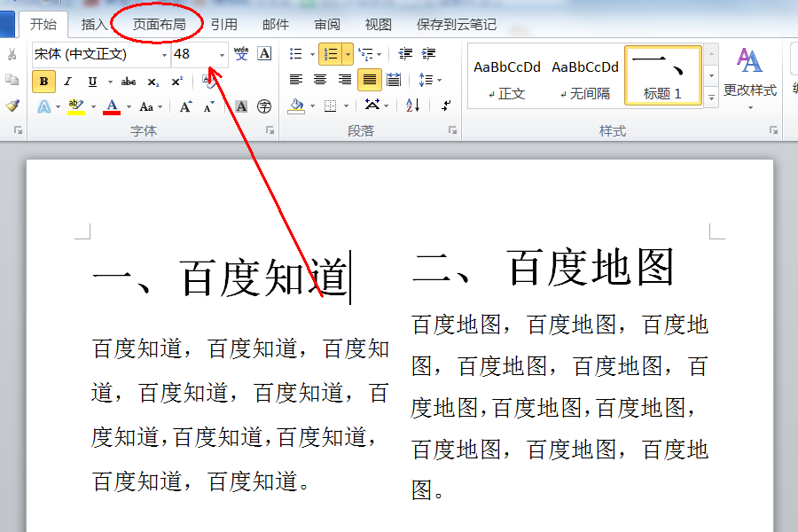The height and width of the screenshot is (532, 798).
Task: Open Styles pane launcher
Action: [773, 131]
